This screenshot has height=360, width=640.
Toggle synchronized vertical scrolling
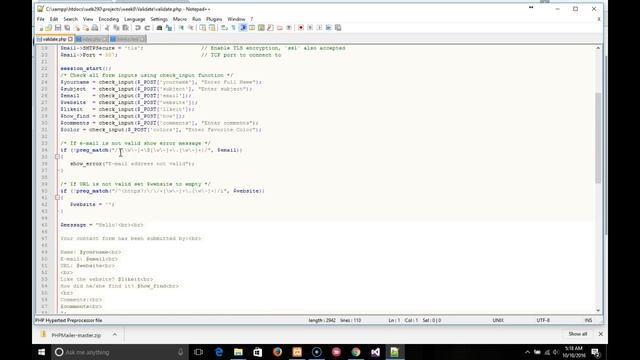click(x=202, y=28)
